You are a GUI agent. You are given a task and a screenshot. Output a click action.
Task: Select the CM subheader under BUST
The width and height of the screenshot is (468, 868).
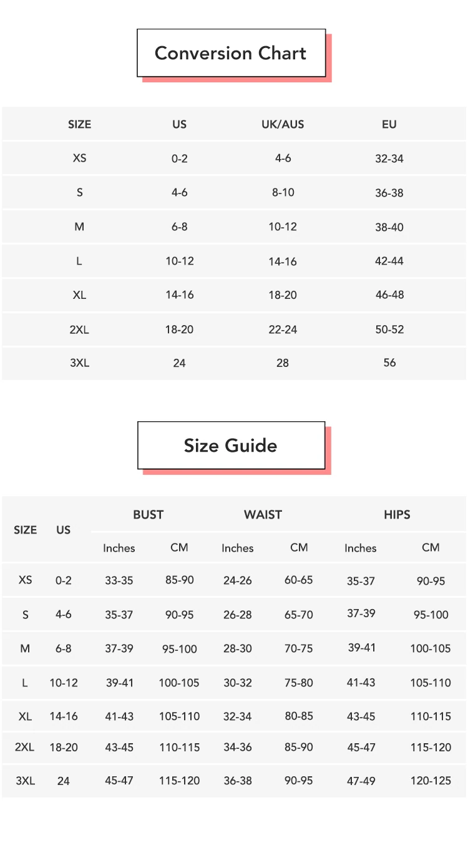179,547
